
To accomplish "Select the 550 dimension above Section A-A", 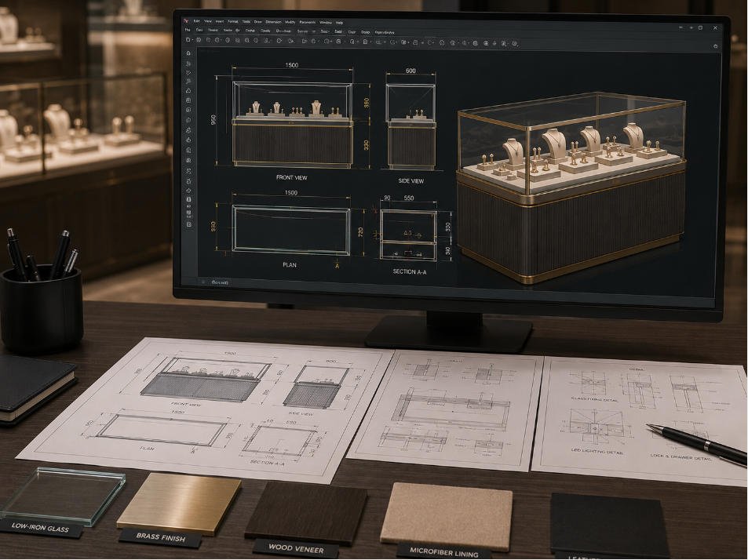I will pyautogui.click(x=409, y=198).
